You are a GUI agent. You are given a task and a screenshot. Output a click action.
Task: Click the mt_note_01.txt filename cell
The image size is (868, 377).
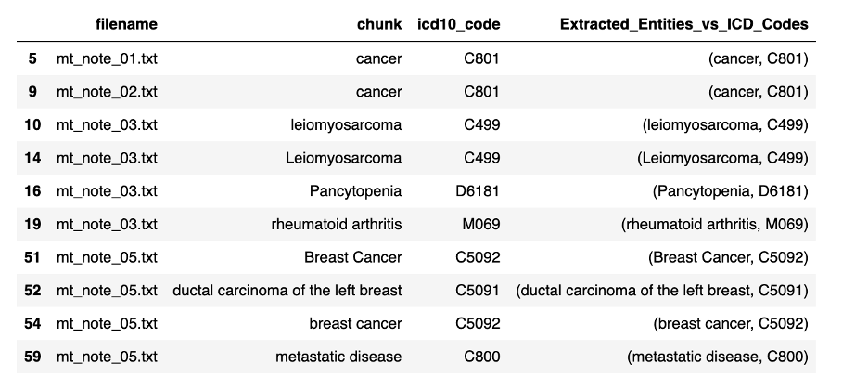[107, 58]
